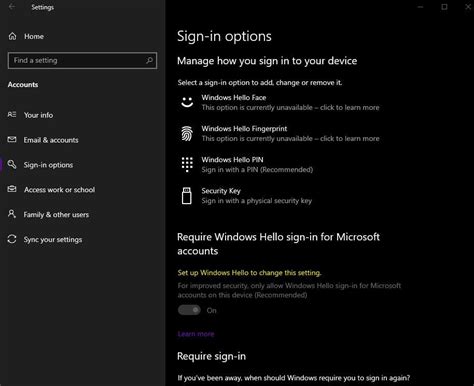Click the Sync your settings arrows icon

point(12,239)
